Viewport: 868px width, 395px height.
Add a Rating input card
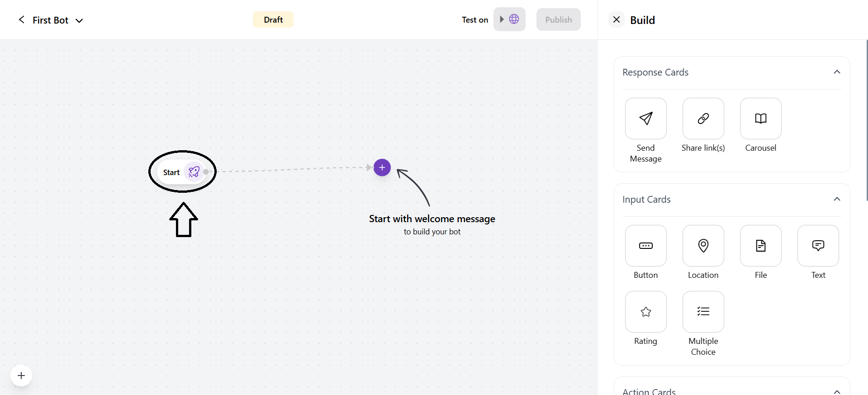coord(645,312)
